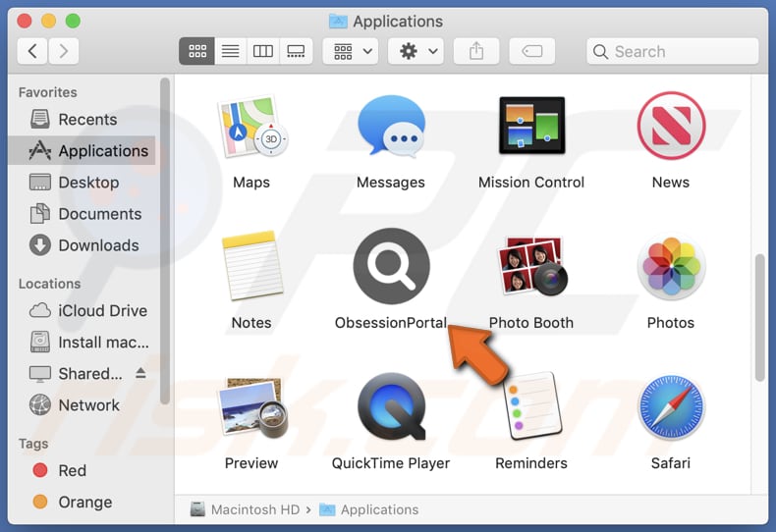Image resolution: width=776 pixels, height=532 pixels.
Task: Switch to icon view
Action: coord(197,51)
